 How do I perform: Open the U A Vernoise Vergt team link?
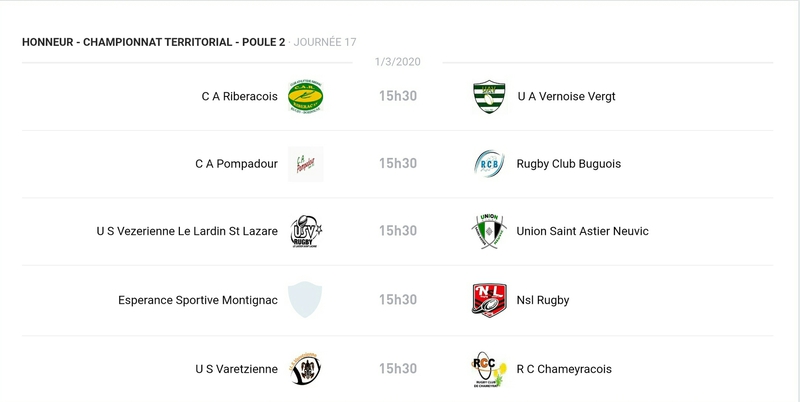(566, 96)
